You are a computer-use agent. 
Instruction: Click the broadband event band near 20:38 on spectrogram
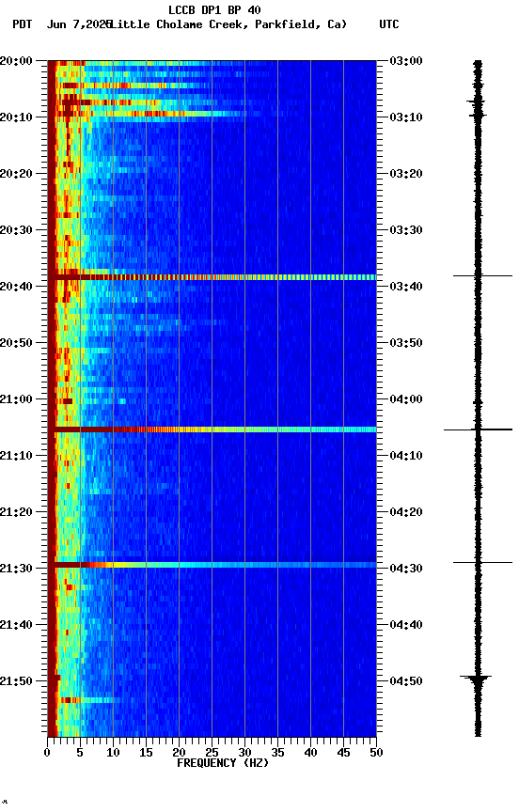pos(212,277)
